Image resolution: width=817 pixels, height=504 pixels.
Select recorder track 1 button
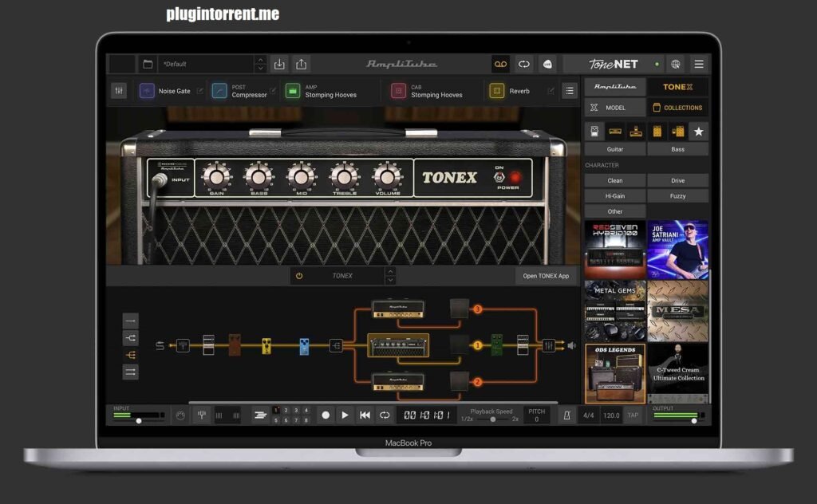click(276, 410)
